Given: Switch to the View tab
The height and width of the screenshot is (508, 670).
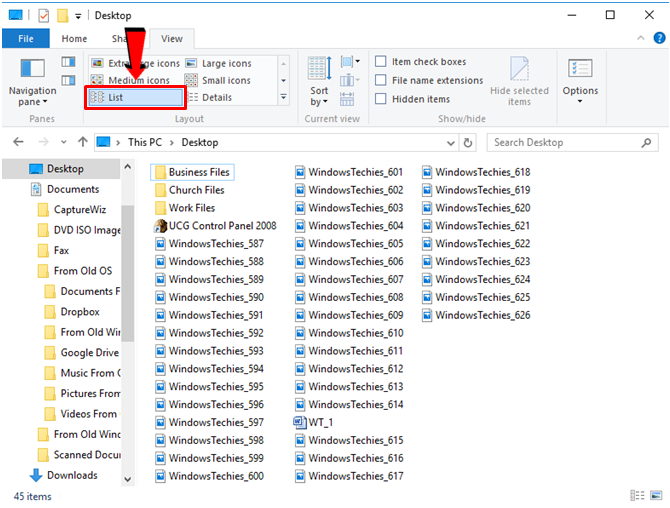Looking at the screenshot, I should coord(172,38).
